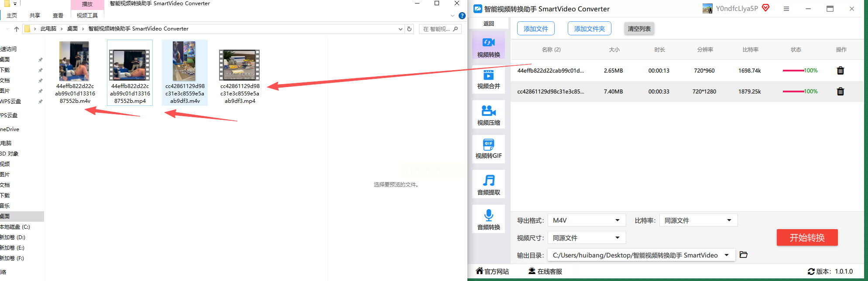Viewport: 868px width, 281px height.
Task: Open the 视频合并 video merge tool
Action: [488, 79]
